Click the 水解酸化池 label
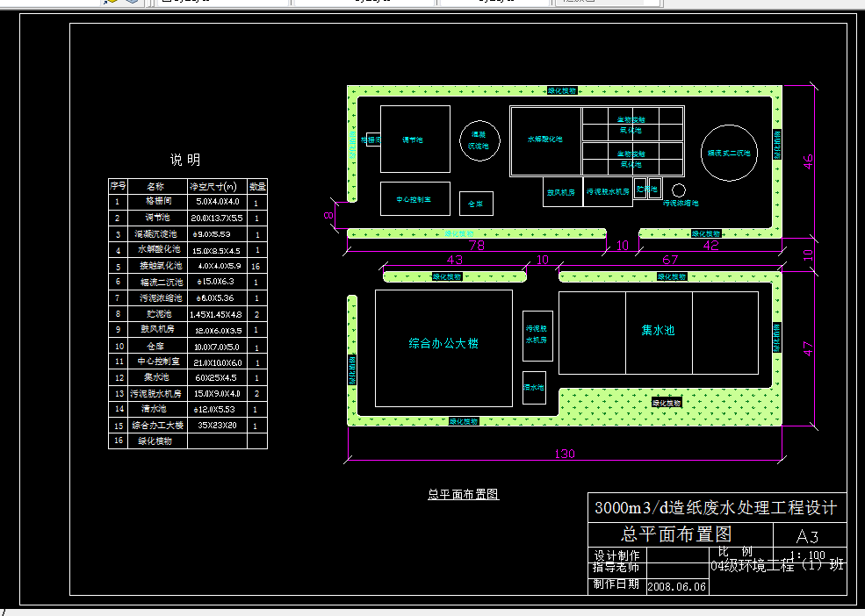 pyautogui.click(x=546, y=139)
